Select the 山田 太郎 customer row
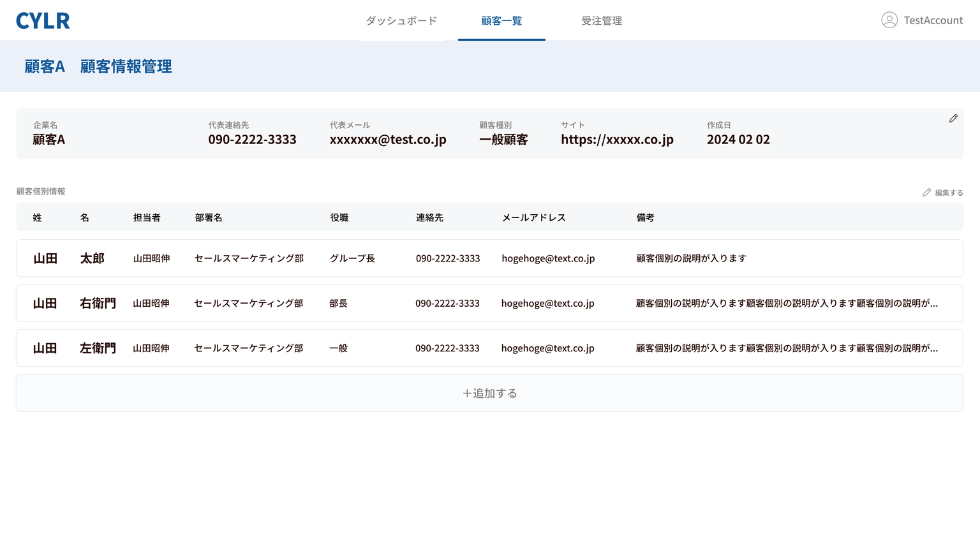This screenshot has height=551, width=980. 489,258
